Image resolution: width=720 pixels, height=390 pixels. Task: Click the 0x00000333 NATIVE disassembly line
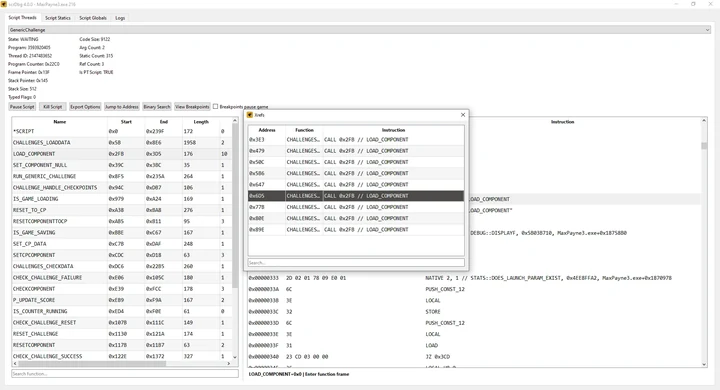coord(474,278)
